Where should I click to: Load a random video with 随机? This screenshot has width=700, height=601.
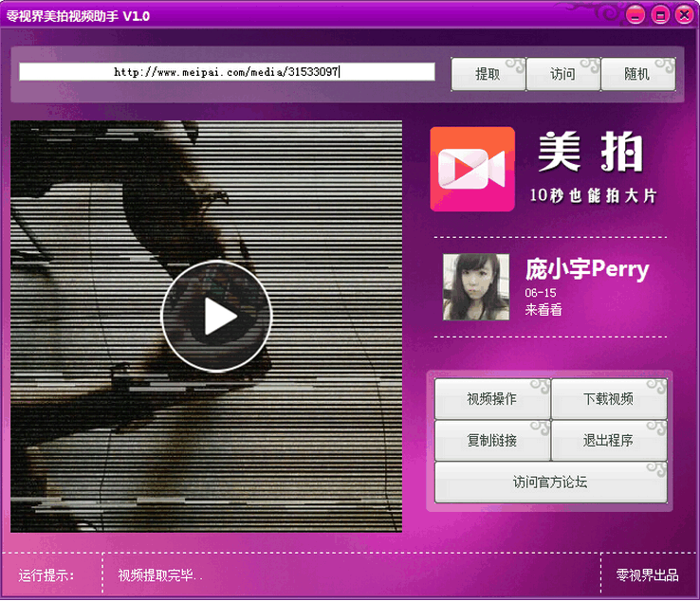tap(638, 74)
